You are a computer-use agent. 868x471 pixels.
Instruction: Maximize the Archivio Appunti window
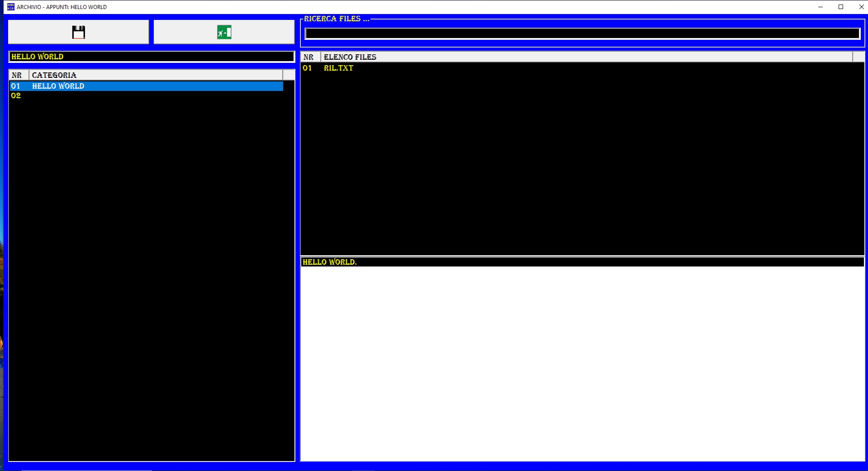click(841, 7)
